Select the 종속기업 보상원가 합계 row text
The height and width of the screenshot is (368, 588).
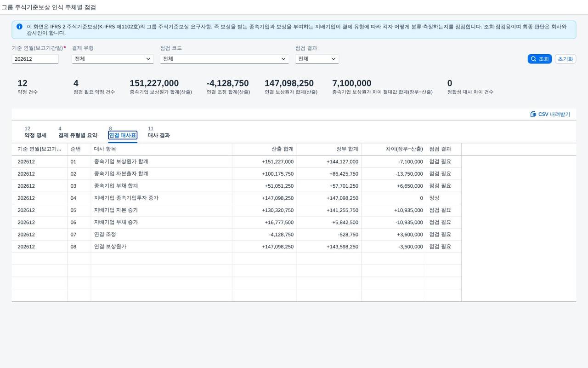tap(121, 161)
